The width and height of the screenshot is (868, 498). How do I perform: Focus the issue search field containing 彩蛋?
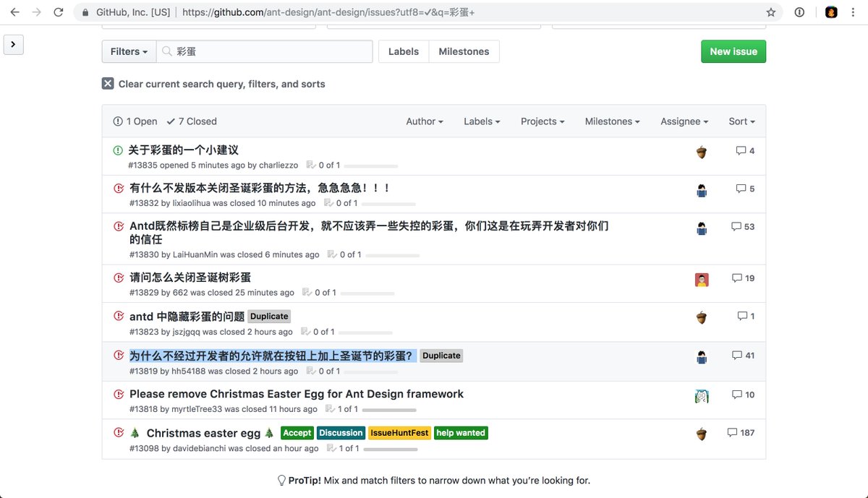tap(265, 51)
